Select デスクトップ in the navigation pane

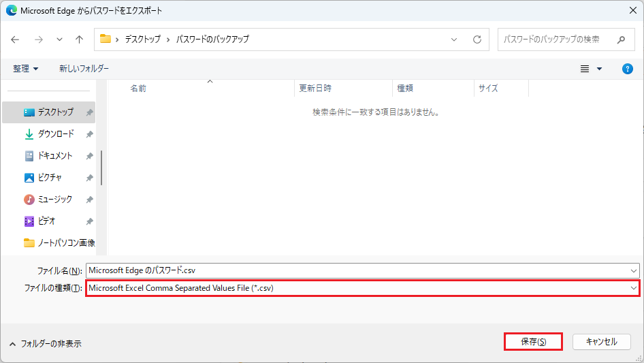pos(48,112)
